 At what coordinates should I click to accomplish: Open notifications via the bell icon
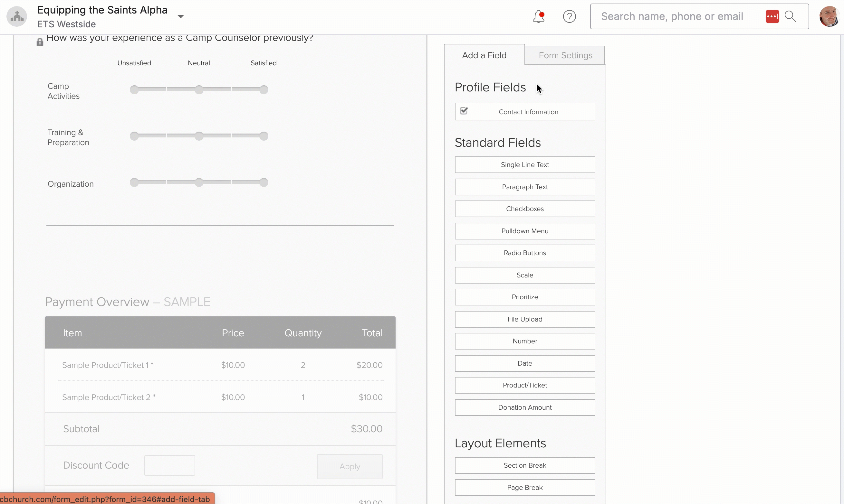pyautogui.click(x=539, y=16)
